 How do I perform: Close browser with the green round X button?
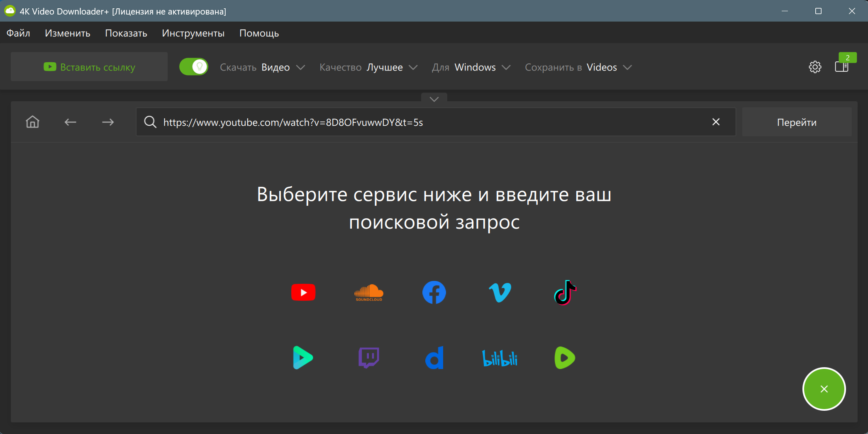[824, 389]
